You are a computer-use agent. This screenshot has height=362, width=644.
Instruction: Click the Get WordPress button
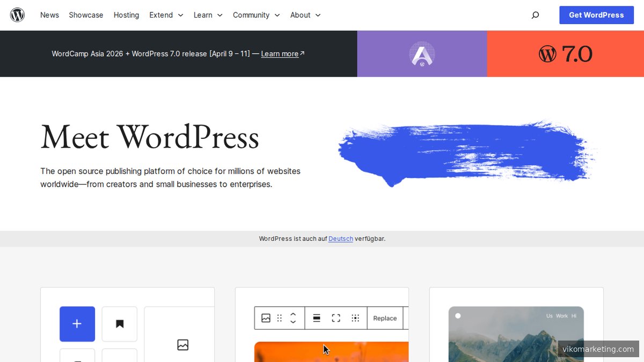click(x=596, y=15)
